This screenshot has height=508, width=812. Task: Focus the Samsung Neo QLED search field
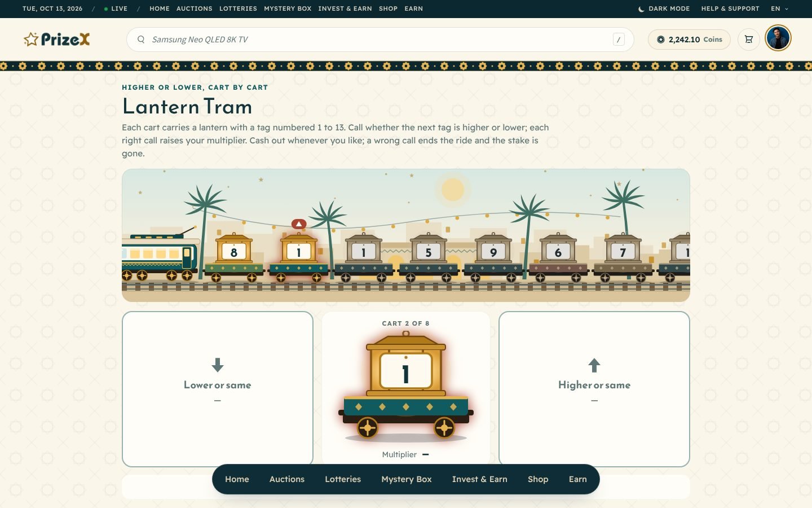[x=380, y=40]
